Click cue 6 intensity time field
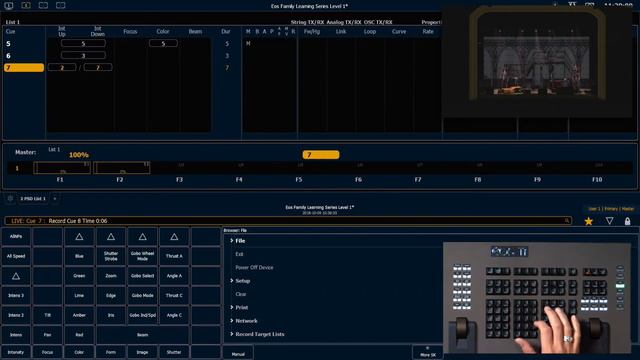The image size is (640, 360). (83, 56)
